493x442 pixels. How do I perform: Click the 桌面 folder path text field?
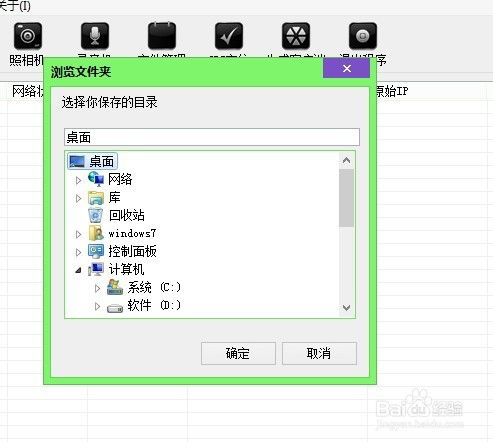point(212,137)
